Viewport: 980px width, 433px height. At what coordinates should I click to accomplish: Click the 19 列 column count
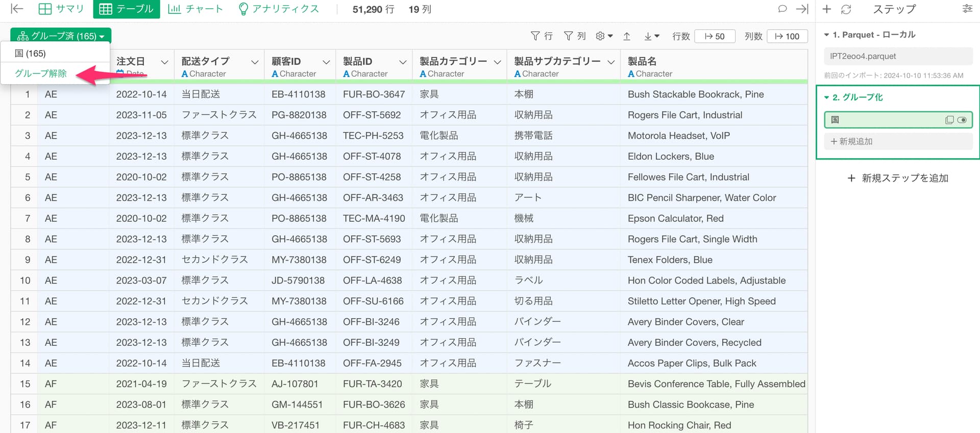(420, 9)
